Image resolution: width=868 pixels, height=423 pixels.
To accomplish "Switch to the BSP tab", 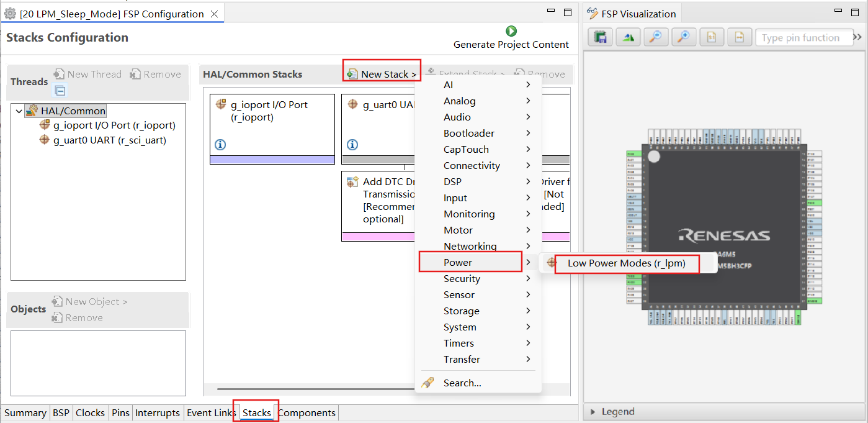I will pos(61,412).
